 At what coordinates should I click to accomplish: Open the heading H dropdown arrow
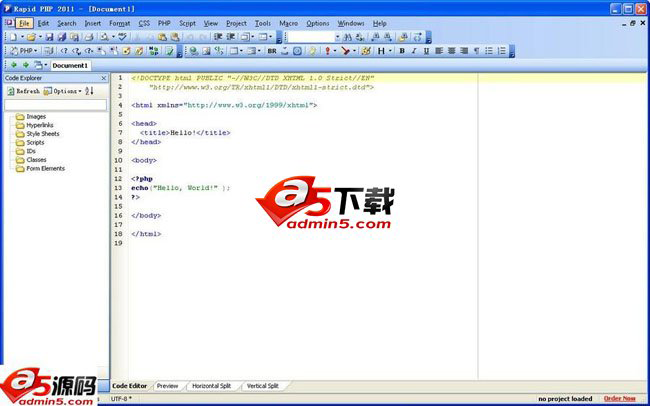(390, 51)
